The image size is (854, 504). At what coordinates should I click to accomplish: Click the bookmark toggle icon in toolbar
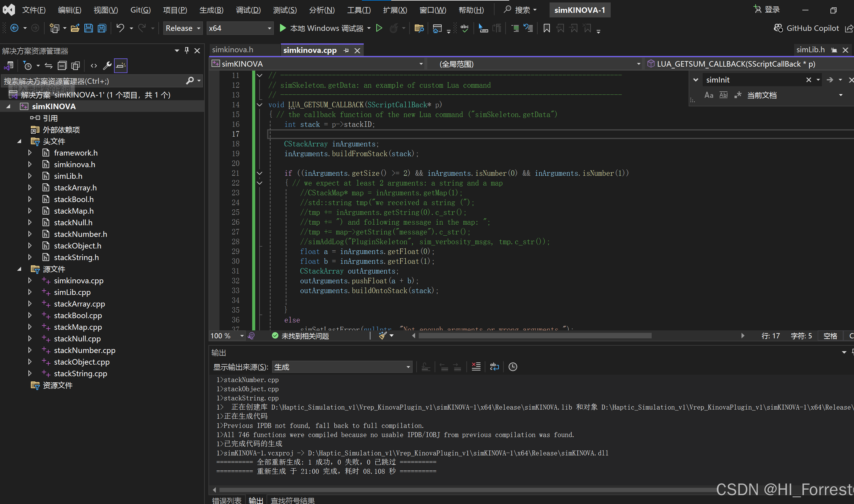(x=546, y=28)
